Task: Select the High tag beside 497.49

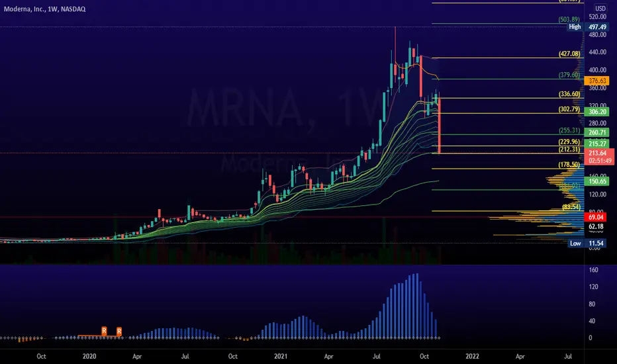Action: pyautogui.click(x=575, y=26)
